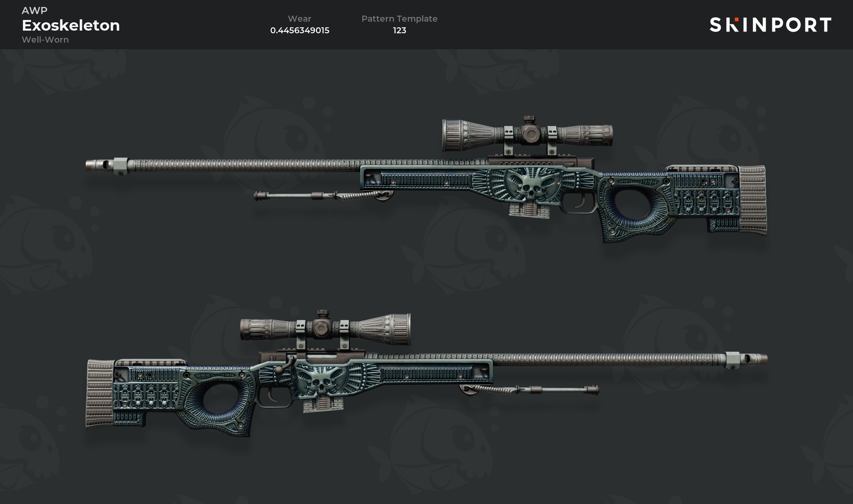The width and height of the screenshot is (853, 504).
Task: Click the Pattern Template label
Action: tap(399, 19)
